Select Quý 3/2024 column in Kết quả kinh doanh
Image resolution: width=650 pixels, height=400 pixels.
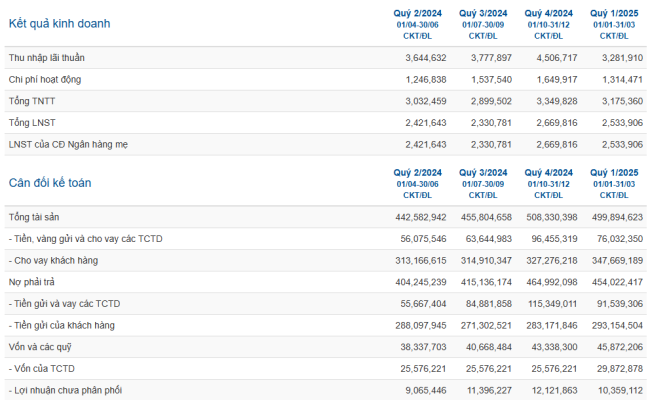tap(483, 14)
